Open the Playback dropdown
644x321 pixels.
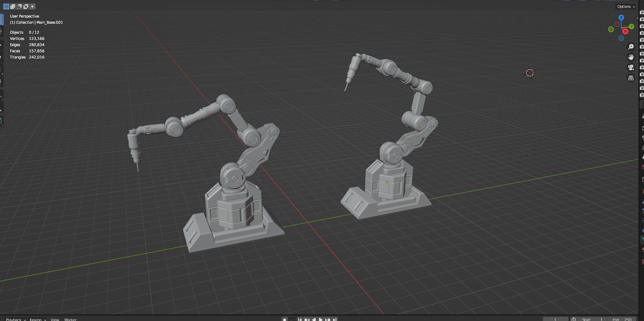tap(16, 319)
